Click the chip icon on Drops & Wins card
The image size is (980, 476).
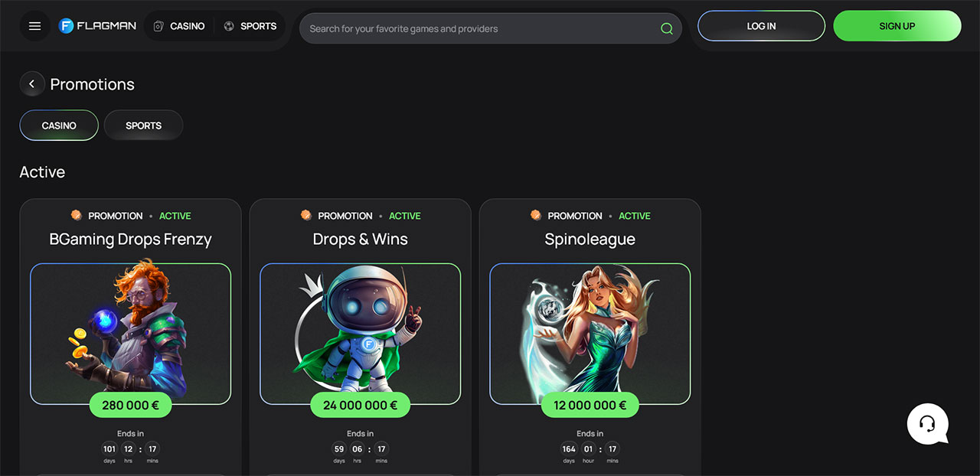(x=305, y=216)
